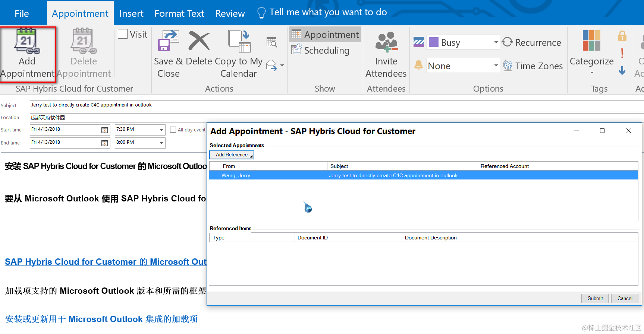The height and width of the screenshot is (334, 644).
Task: Click the Subject column header in dialog
Action: [402, 166]
